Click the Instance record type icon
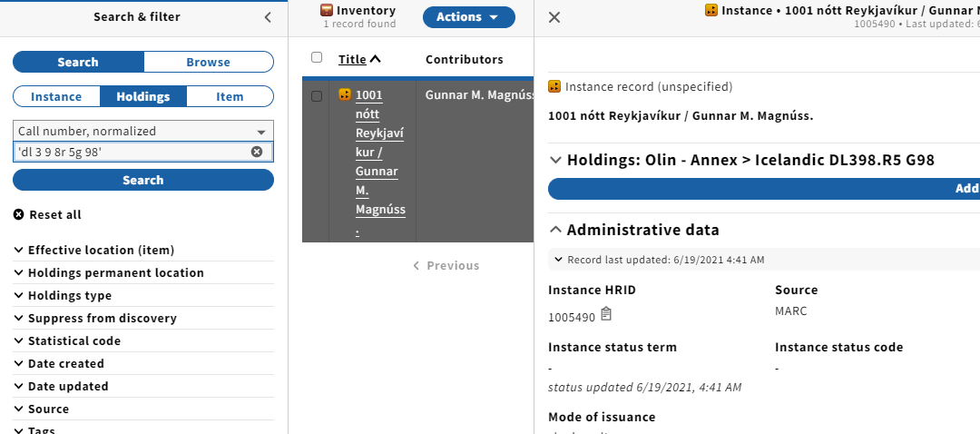 click(554, 86)
